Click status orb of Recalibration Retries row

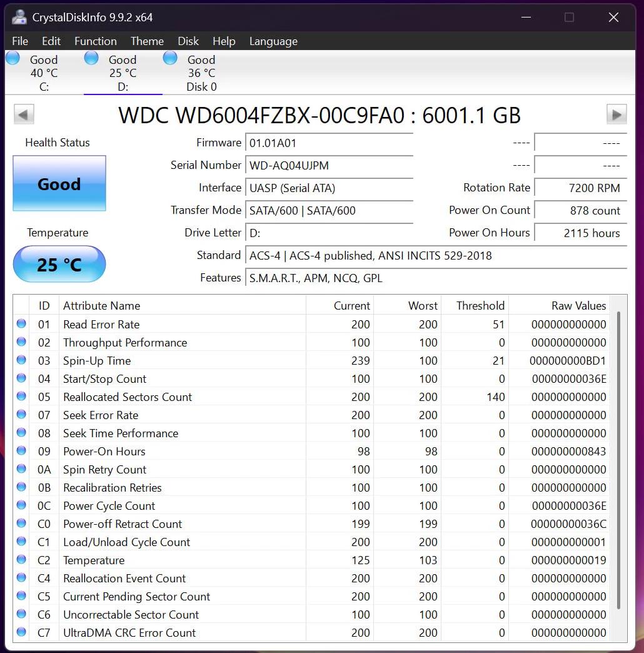pos(21,487)
